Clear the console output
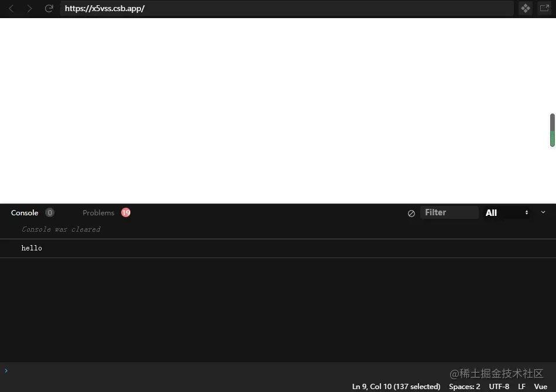The width and height of the screenshot is (556, 392). (411, 213)
